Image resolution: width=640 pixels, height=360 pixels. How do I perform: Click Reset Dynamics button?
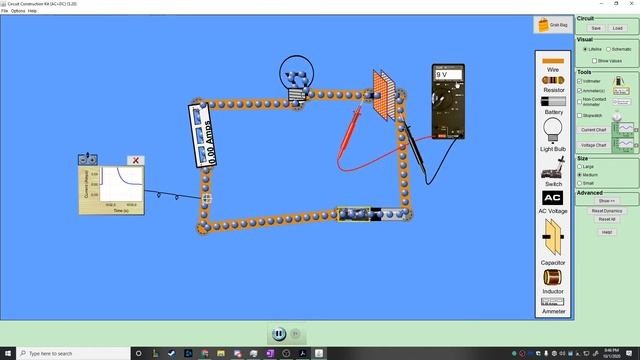[607, 211]
